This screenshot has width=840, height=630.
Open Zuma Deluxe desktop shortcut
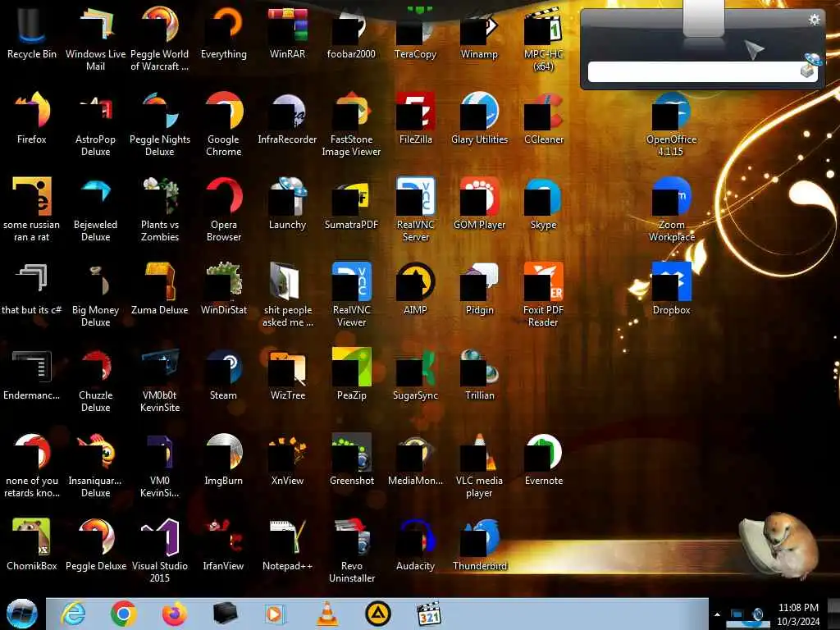pos(160,288)
